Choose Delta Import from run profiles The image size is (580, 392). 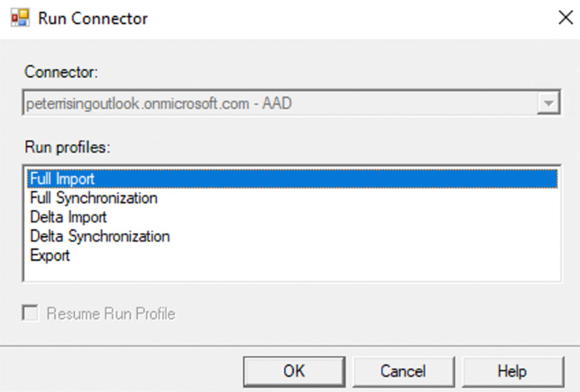[68, 217]
